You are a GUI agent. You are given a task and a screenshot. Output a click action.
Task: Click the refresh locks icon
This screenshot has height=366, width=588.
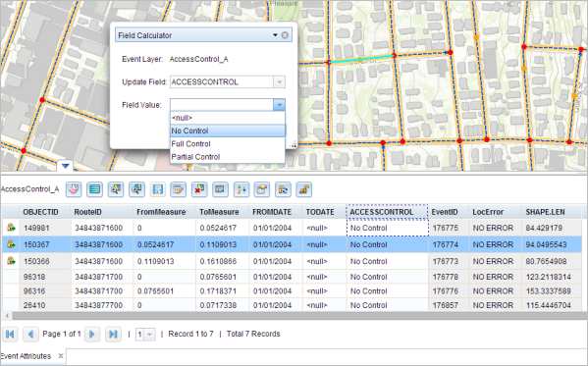pos(283,189)
